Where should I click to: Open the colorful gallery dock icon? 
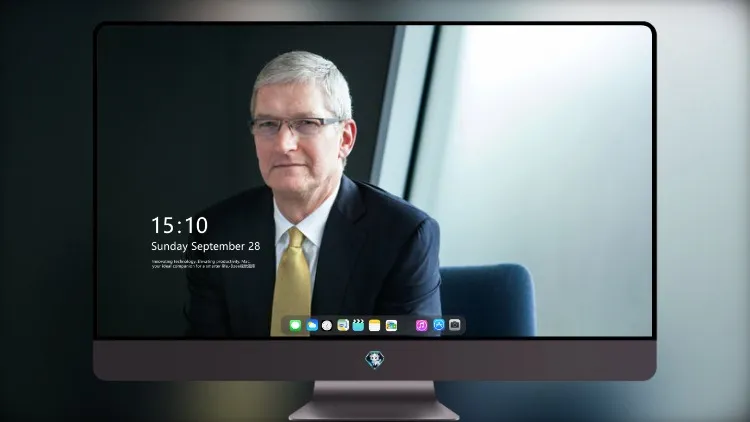pyautogui.click(x=391, y=325)
